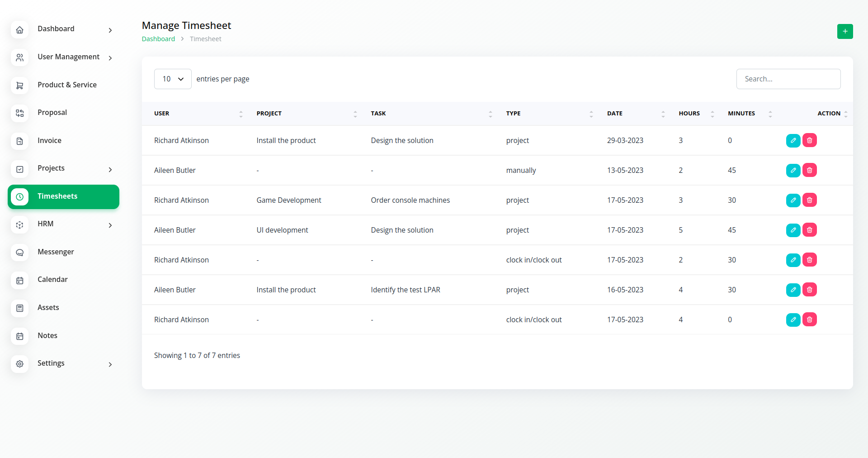Expand the Settings sidebar menu
The width and height of the screenshot is (868, 458).
coord(110,364)
